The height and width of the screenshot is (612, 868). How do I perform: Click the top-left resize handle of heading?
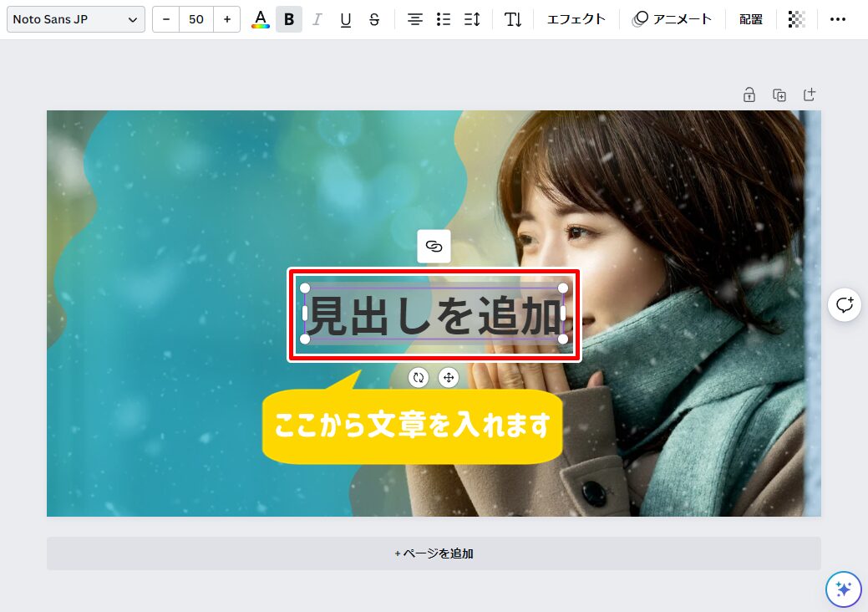(304, 288)
